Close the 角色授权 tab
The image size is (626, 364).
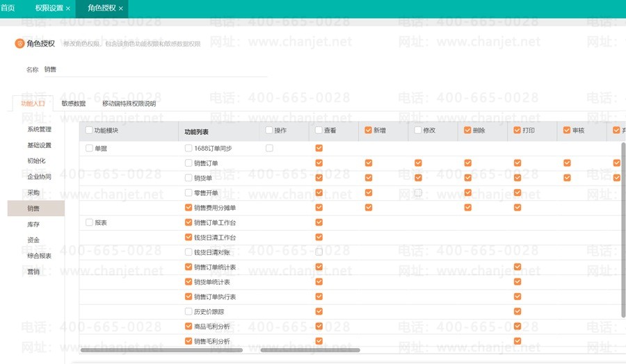(121, 8)
